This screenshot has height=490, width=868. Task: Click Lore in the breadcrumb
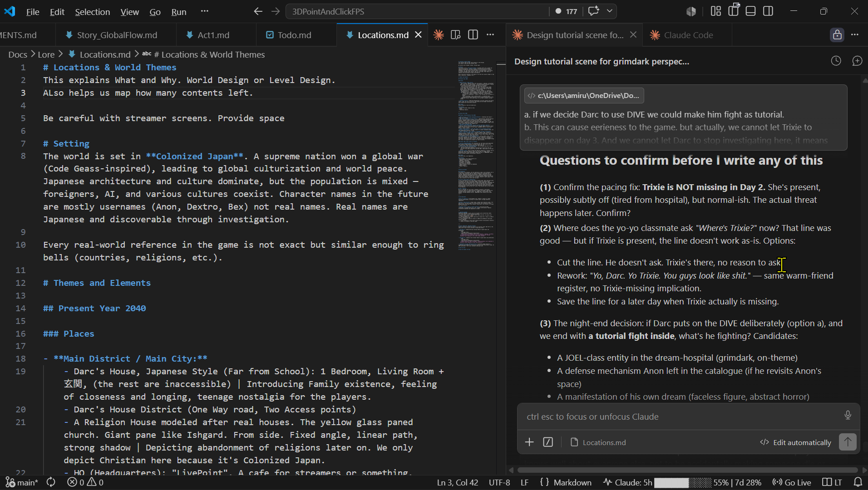pyautogui.click(x=46, y=54)
